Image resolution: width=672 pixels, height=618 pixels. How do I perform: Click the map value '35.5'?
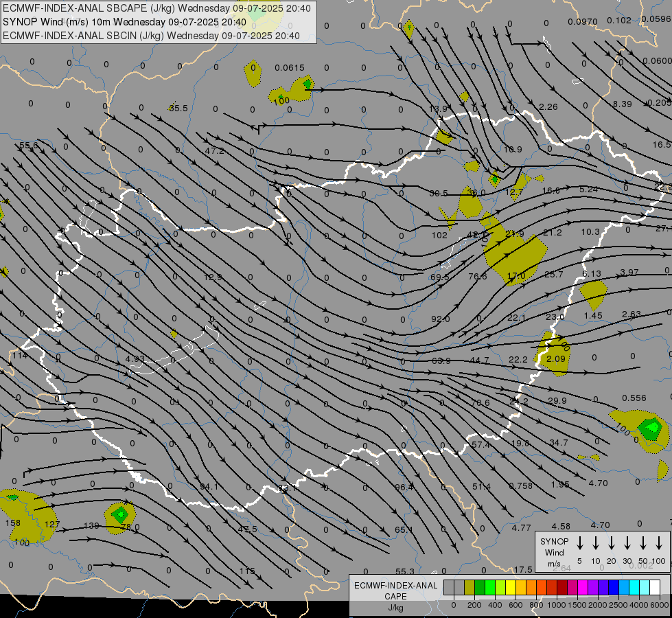pyautogui.click(x=178, y=108)
